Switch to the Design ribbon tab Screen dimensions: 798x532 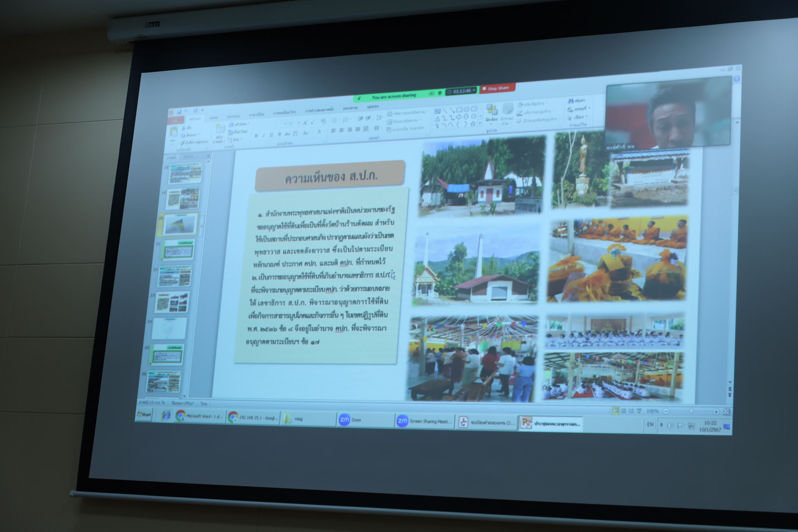coord(233,116)
